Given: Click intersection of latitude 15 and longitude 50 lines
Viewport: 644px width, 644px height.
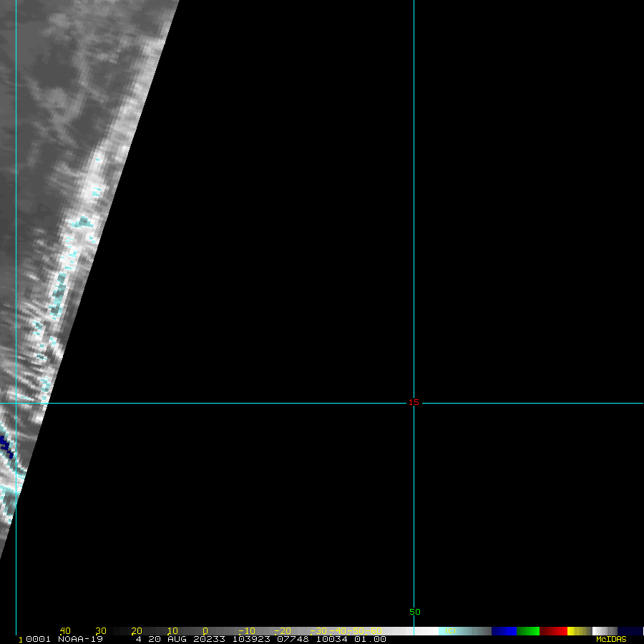Looking at the screenshot, I should coord(414,404).
